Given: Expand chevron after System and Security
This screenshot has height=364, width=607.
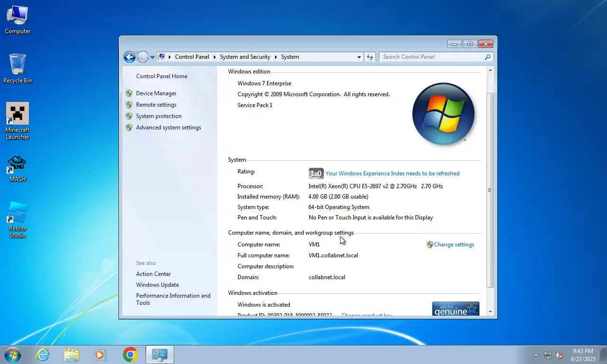Looking at the screenshot, I should click(x=276, y=57).
